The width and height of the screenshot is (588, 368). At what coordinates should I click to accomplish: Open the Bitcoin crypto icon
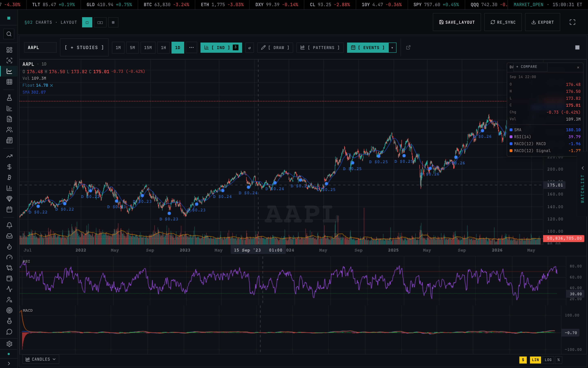pos(9,177)
